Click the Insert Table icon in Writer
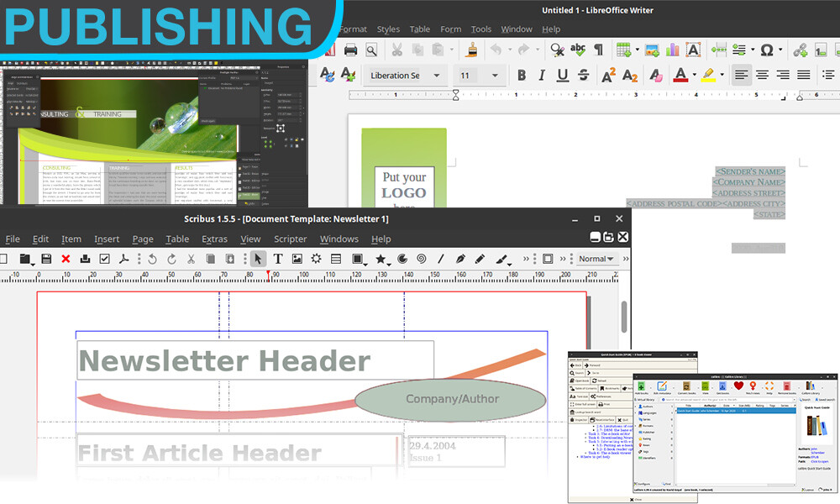The height and width of the screenshot is (504, 840). point(622,50)
